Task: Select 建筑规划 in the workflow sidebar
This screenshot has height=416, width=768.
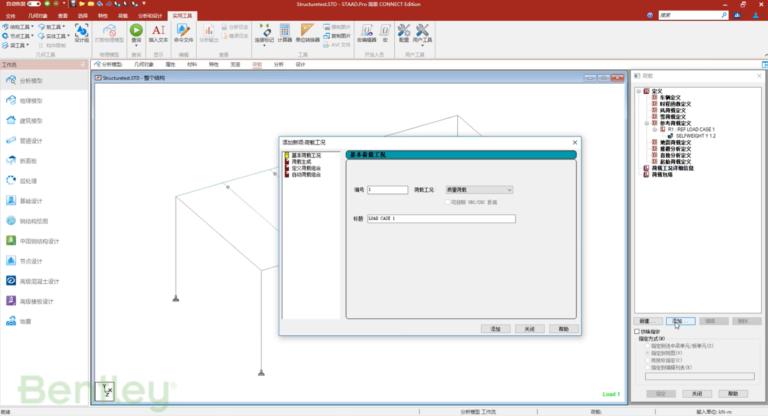Action: pos(44,121)
